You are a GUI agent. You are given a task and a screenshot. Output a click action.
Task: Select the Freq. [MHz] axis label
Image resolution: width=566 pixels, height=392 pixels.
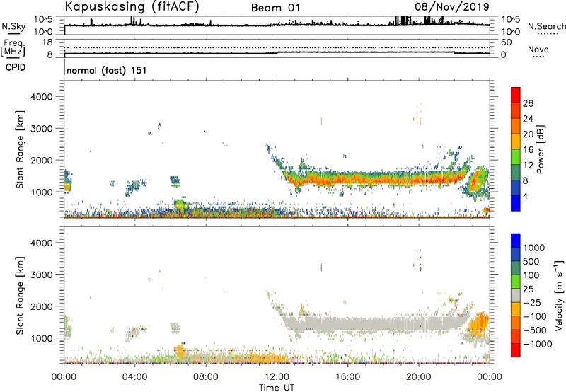pos(13,47)
